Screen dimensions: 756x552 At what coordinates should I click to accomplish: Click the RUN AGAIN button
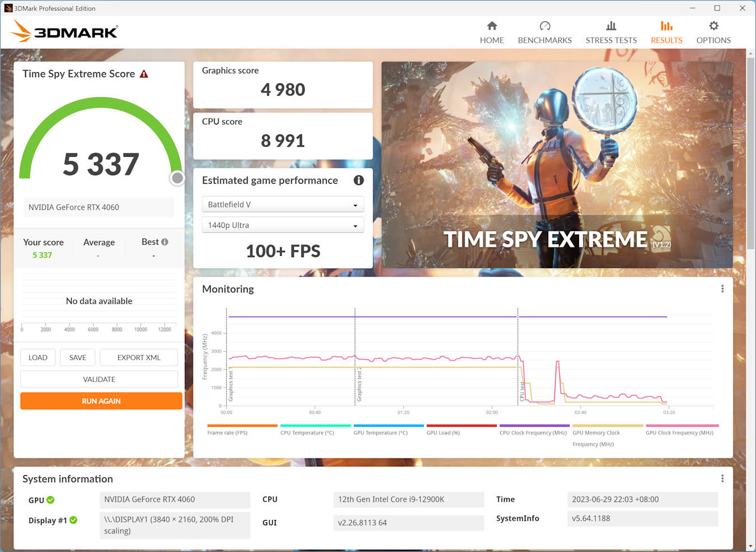tap(101, 401)
